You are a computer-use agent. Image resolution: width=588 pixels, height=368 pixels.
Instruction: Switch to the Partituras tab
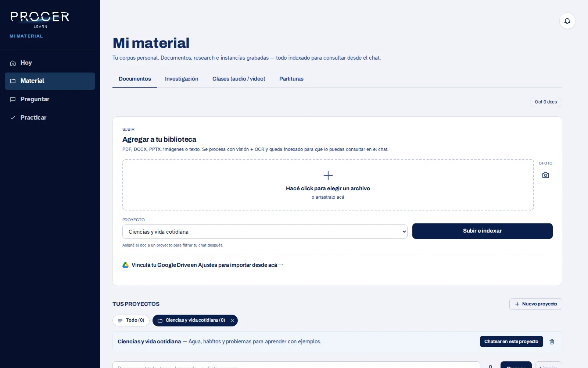point(291,79)
